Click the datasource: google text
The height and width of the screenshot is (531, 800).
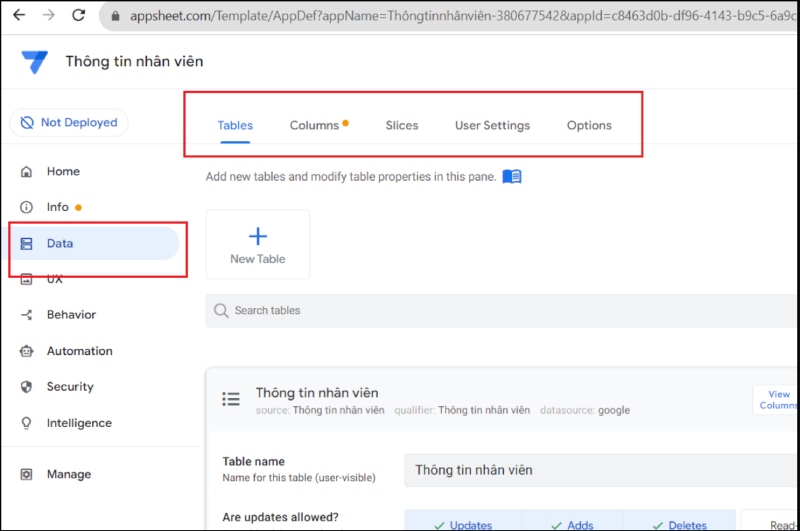[x=585, y=410]
